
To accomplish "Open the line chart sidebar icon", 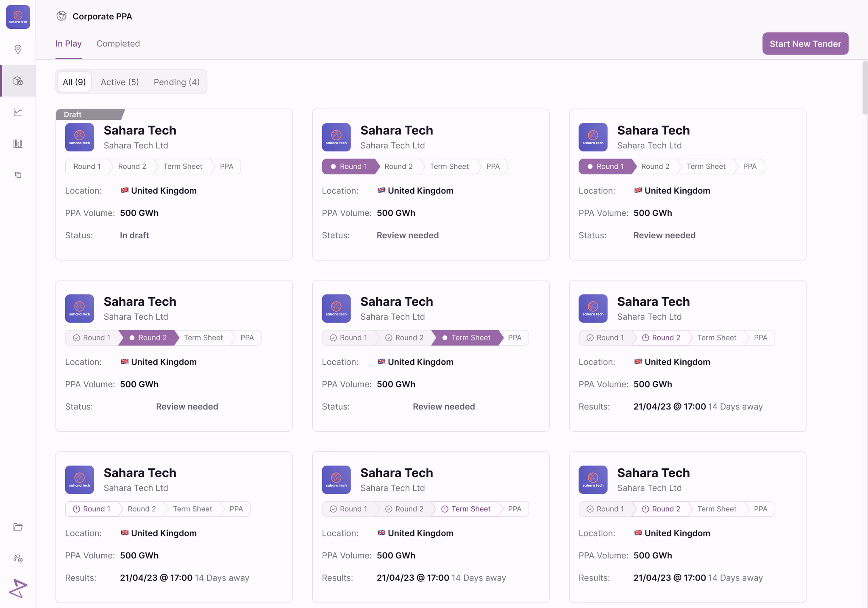I will click(18, 112).
